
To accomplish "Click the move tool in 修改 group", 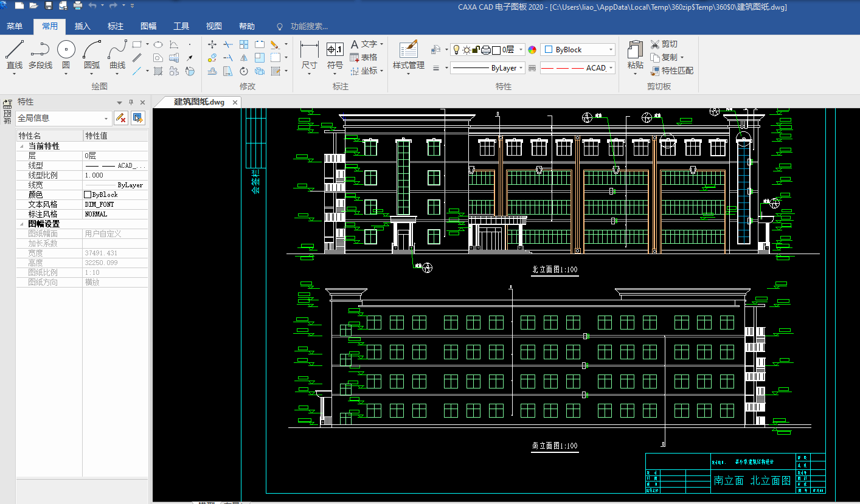I will pos(212,44).
